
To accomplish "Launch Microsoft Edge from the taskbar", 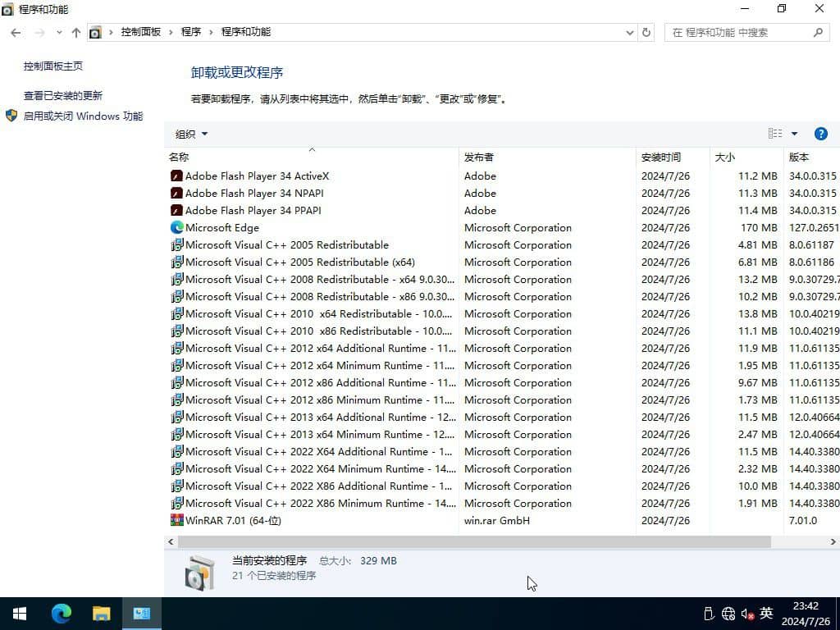I will click(x=61, y=613).
